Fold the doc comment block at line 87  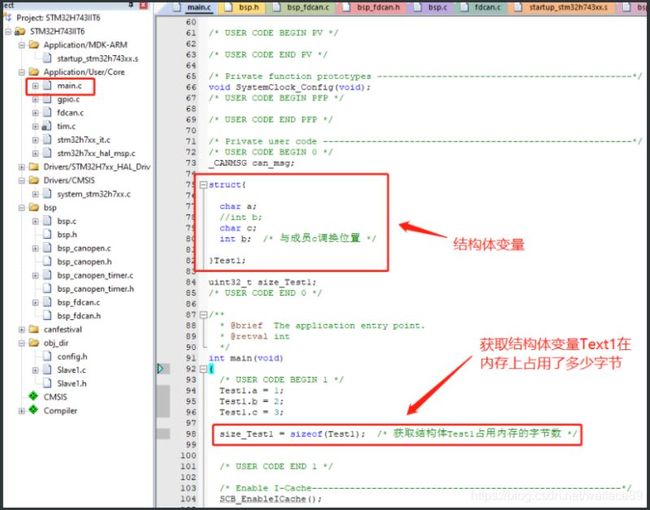point(204,315)
